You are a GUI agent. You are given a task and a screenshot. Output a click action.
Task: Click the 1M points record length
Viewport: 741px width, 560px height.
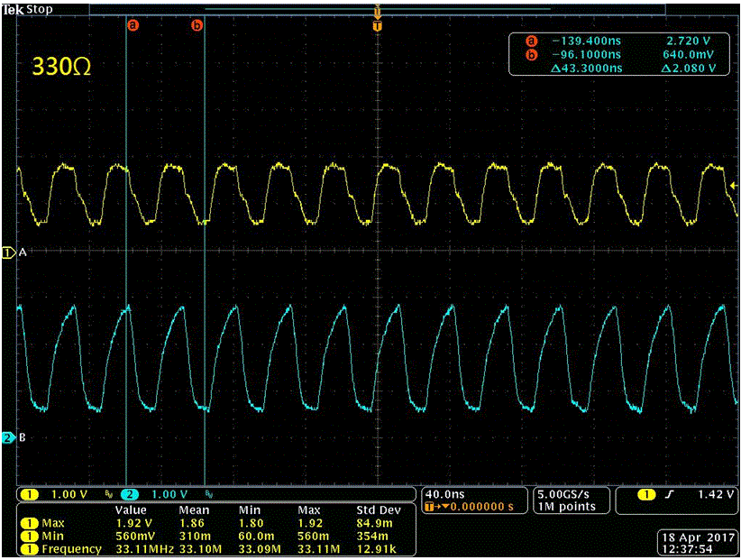pyautogui.click(x=566, y=507)
